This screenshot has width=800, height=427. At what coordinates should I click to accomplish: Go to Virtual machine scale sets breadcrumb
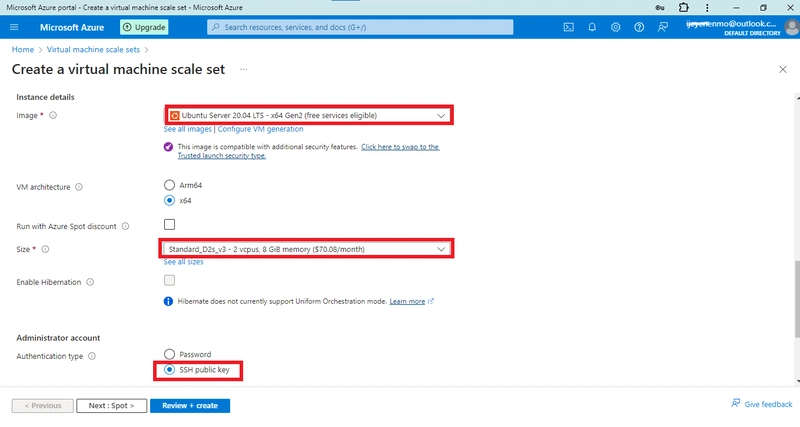(x=93, y=49)
